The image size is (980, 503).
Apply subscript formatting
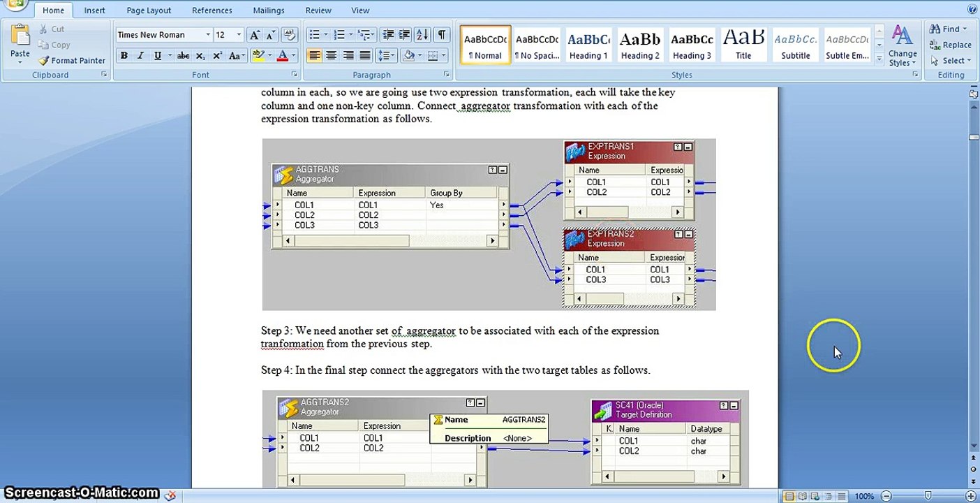pos(200,56)
